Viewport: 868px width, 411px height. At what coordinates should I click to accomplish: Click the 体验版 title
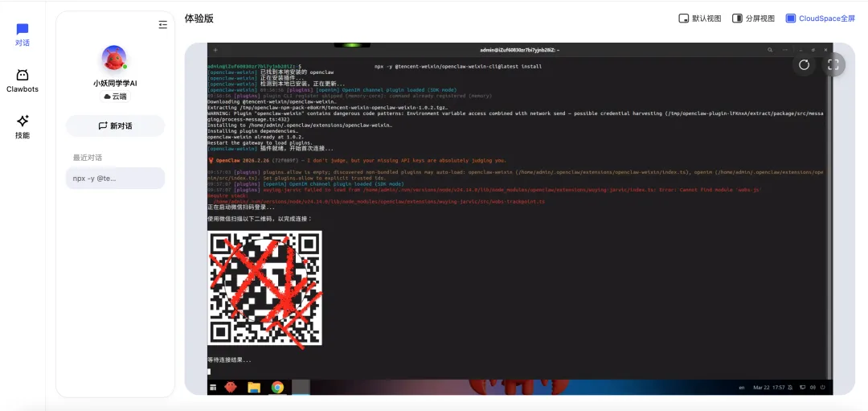pos(199,18)
